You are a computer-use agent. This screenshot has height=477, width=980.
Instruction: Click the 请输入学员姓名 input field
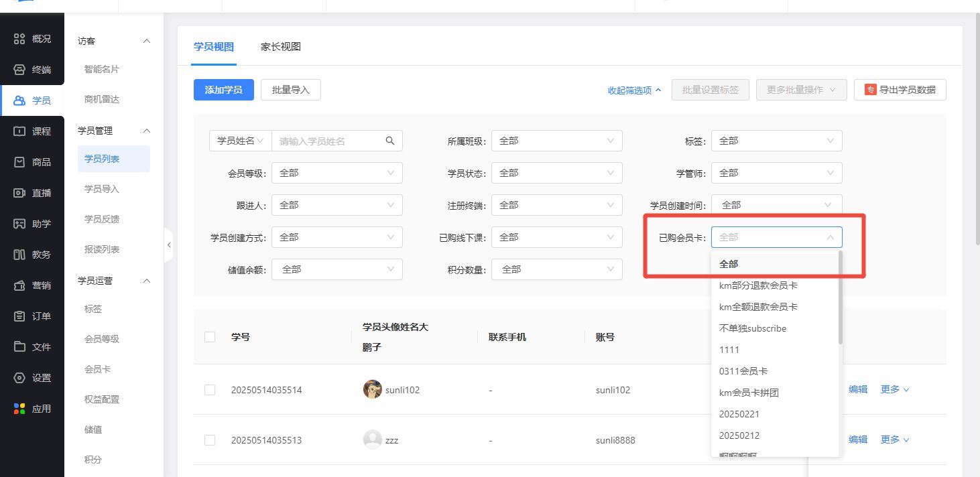pos(327,141)
